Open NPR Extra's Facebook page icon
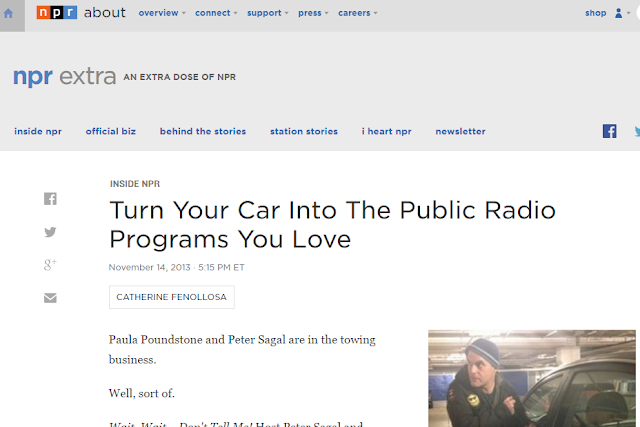The height and width of the screenshot is (427, 640). pyautogui.click(x=609, y=131)
